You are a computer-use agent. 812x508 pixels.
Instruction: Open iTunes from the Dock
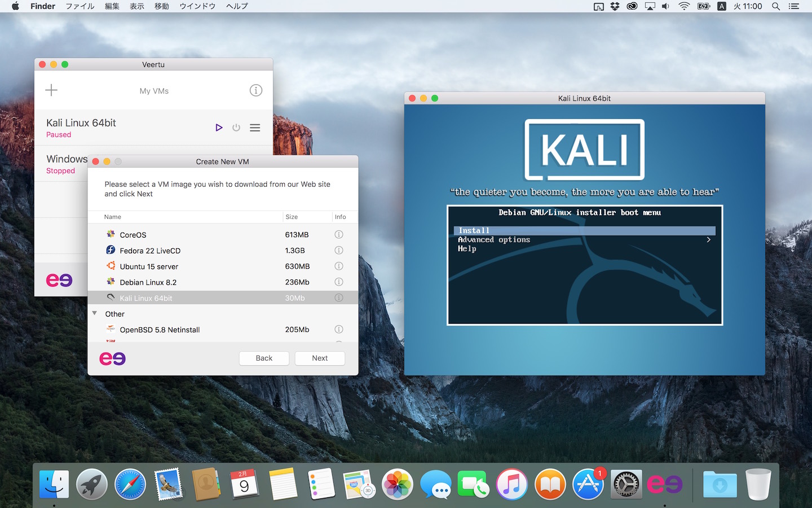coord(512,484)
